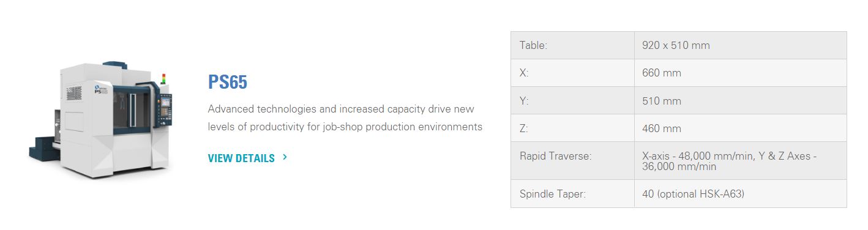The height and width of the screenshot is (230, 868).
Task: Select the 510 mm Y travel value
Action: click(x=662, y=100)
